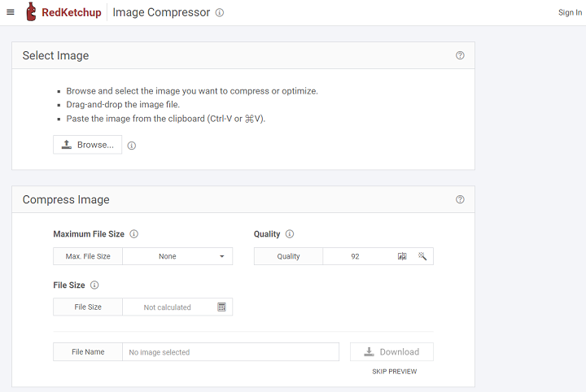Show info next to Image Compressor title
The image size is (586, 392).
point(220,13)
